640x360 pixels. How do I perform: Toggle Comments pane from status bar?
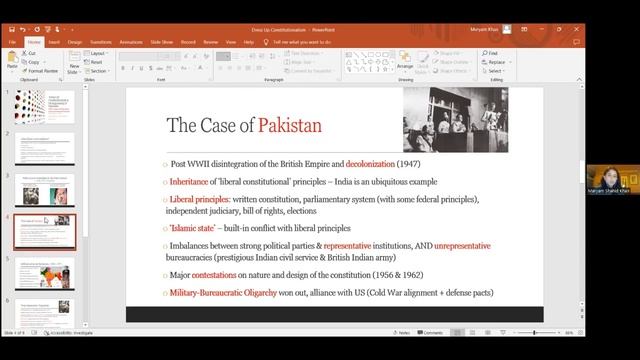(x=430, y=333)
